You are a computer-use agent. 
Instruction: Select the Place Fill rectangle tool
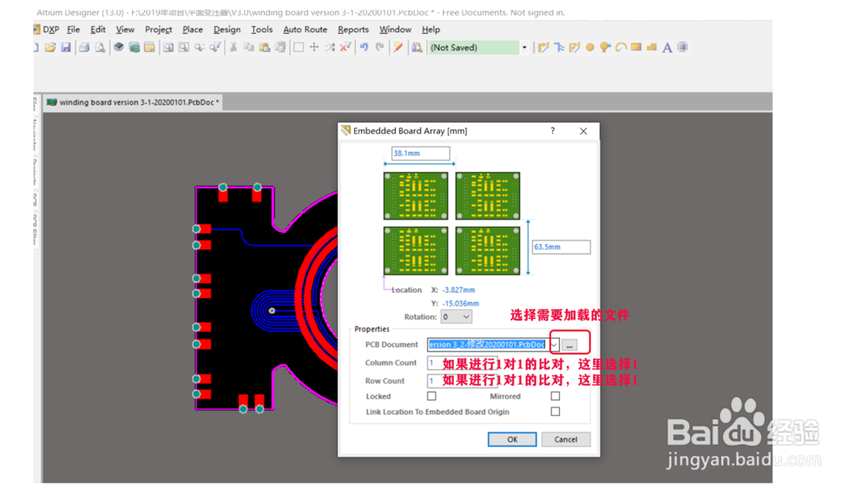click(636, 48)
